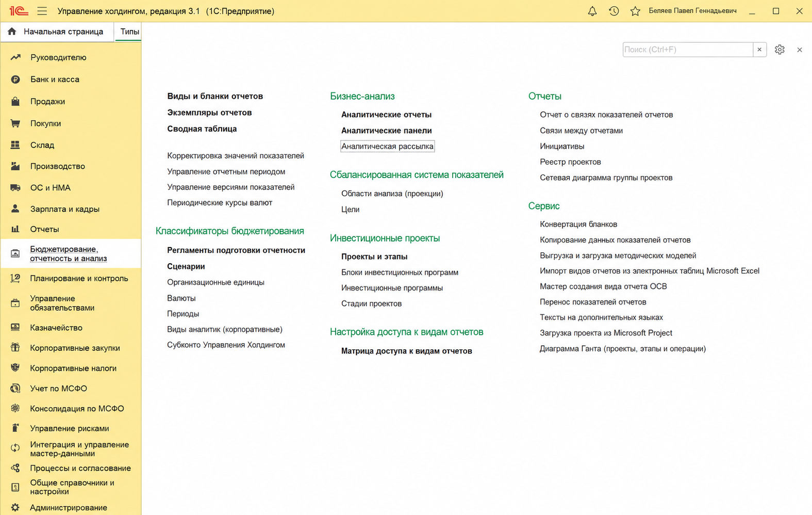The width and height of the screenshot is (812, 515).
Task: Click the Поиск (Ctrl+F) search field
Action: coord(688,50)
